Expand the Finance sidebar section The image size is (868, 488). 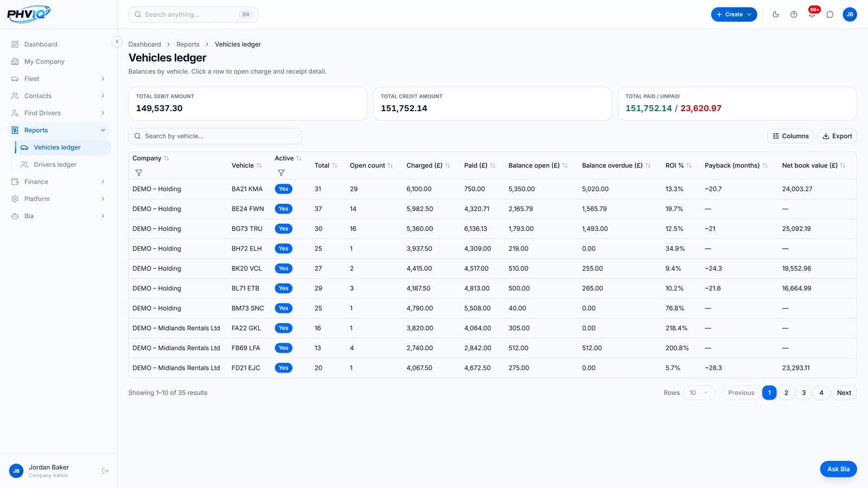coord(59,182)
